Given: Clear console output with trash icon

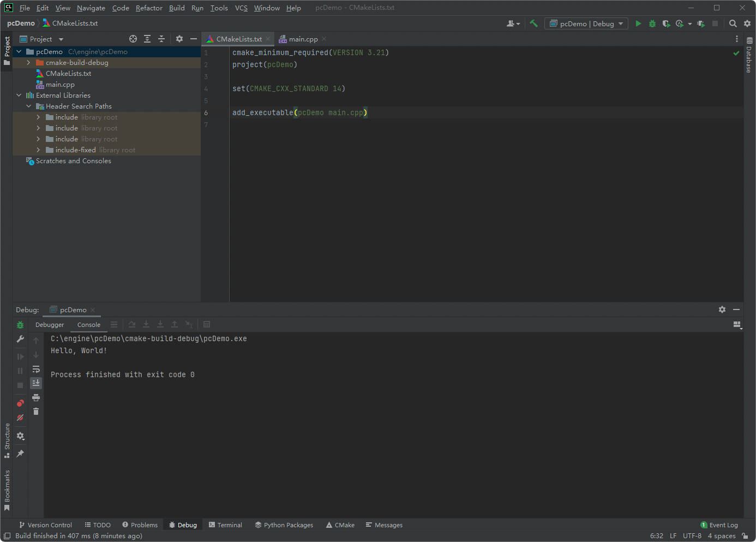Looking at the screenshot, I should [36, 412].
